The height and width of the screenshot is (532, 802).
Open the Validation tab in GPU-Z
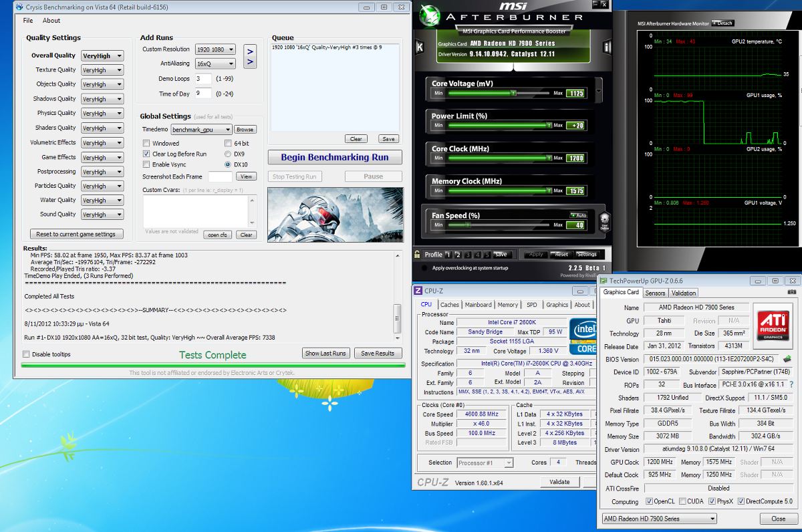click(683, 293)
